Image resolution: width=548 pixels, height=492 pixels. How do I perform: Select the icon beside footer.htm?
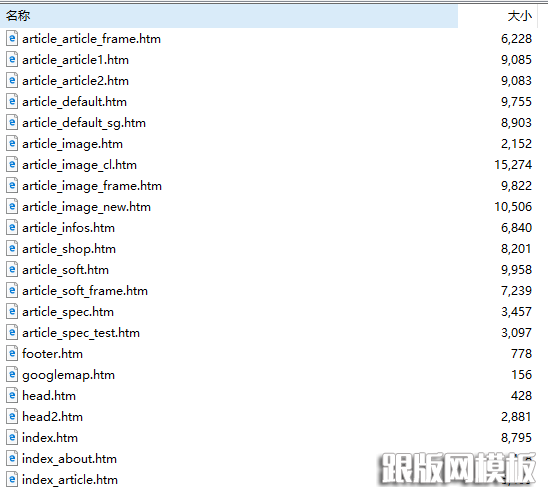pos(12,353)
